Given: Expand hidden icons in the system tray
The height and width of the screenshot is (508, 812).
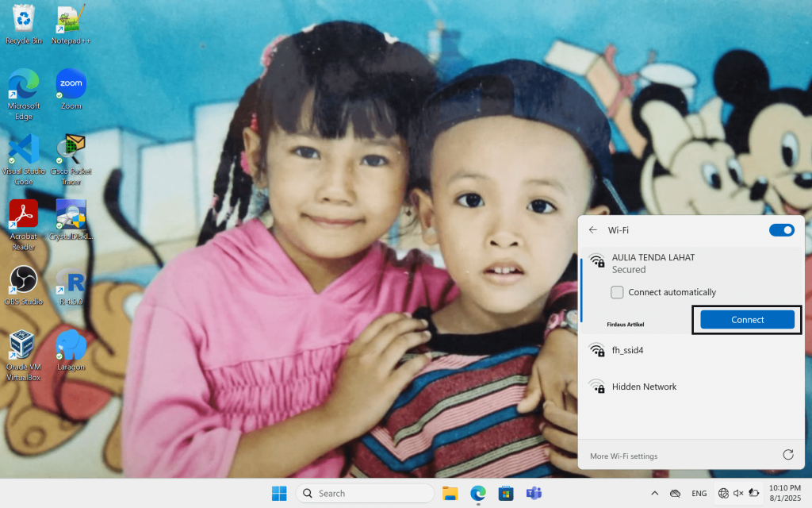Looking at the screenshot, I should click(x=654, y=493).
